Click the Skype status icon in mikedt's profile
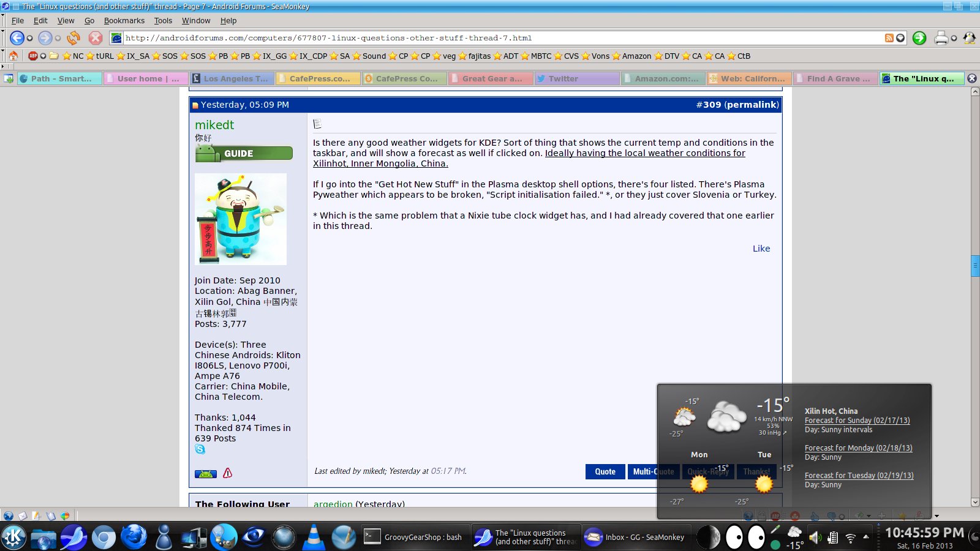This screenshot has width=980, height=551. (200, 449)
